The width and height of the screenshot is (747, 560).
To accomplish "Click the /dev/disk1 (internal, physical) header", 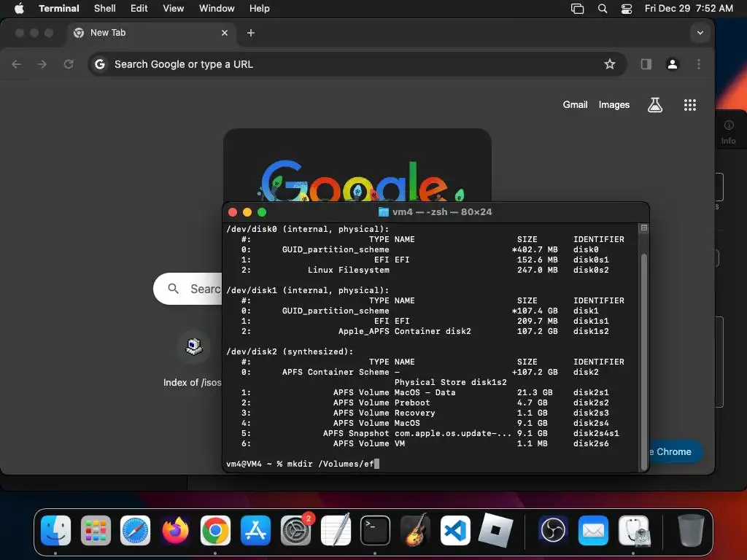I will 308,290.
